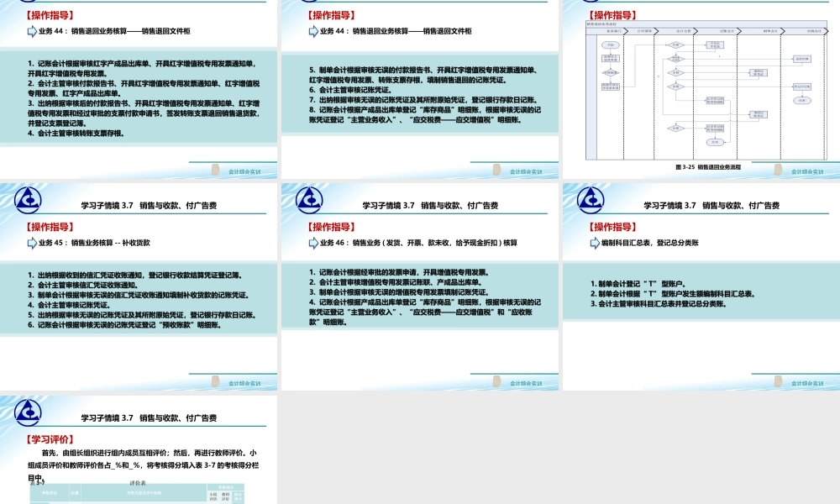The height and width of the screenshot is (504, 840).
Task: Click the seal icon next to 会计综合实训 on the flowchart slide
Action: pos(777,170)
